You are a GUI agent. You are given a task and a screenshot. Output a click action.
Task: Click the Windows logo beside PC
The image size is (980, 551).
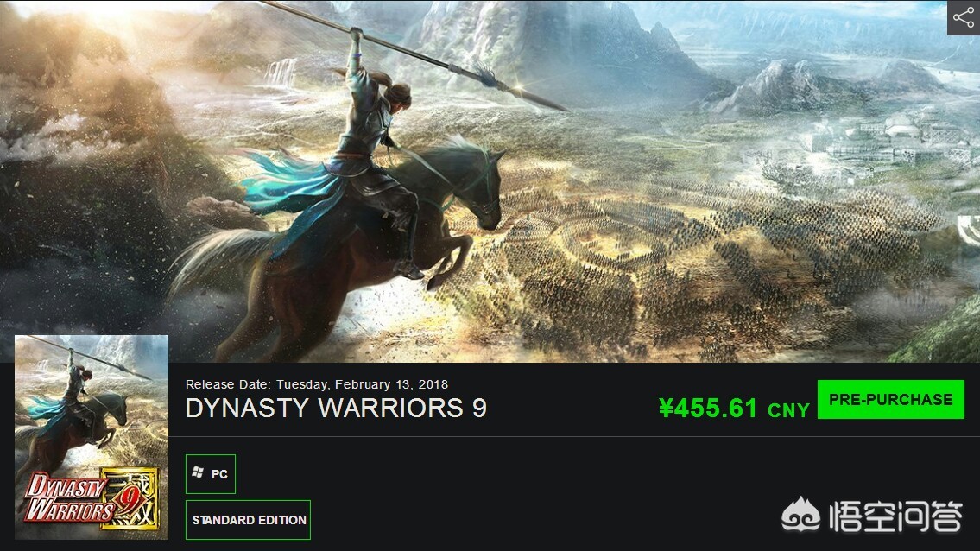click(x=198, y=472)
